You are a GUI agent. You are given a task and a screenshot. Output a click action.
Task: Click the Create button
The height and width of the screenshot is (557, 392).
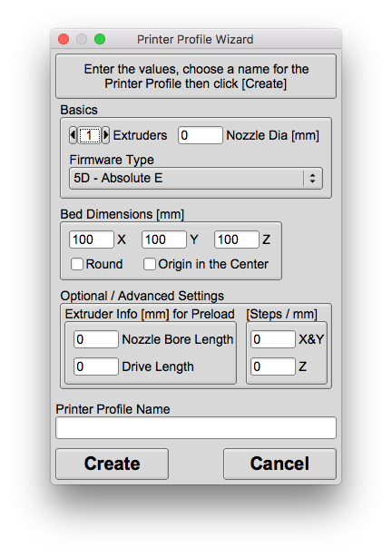(112, 464)
